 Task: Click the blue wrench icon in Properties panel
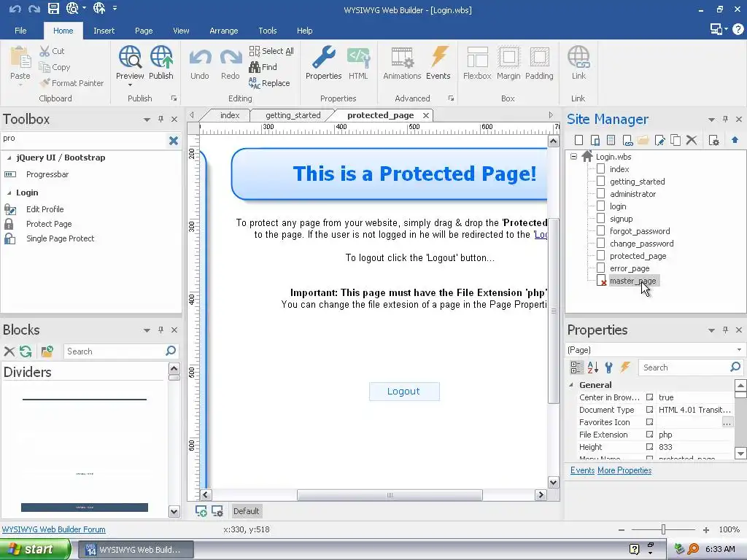click(609, 367)
